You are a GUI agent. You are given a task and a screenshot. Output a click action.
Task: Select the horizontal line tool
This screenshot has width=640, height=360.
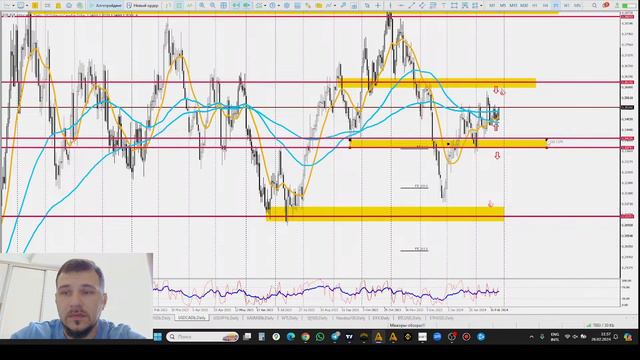401,6
